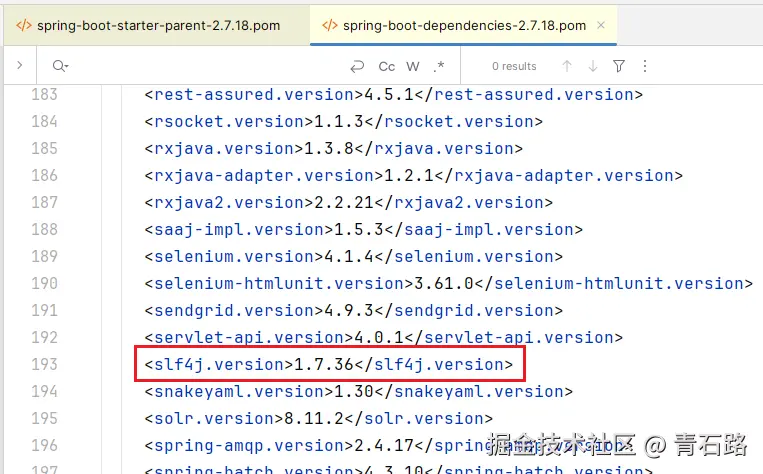The width and height of the screenshot is (763, 474).
Task: Place cursor in rest-assured.version line
Action: pos(393,94)
